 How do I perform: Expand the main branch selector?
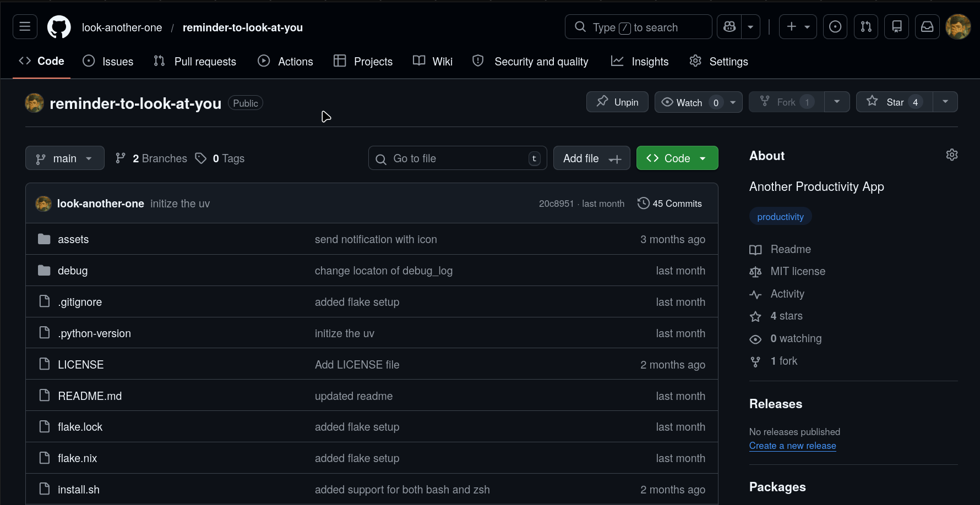[65, 158]
